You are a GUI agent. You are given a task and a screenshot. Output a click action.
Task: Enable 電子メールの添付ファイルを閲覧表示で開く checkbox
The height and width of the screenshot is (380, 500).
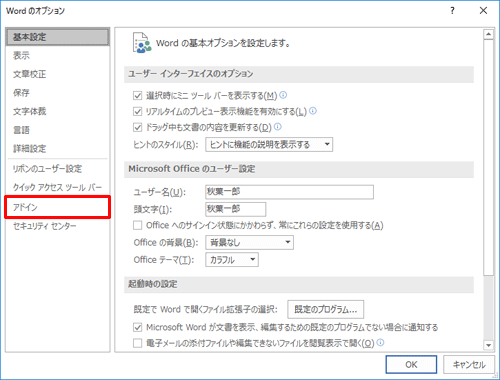point(138,343)
